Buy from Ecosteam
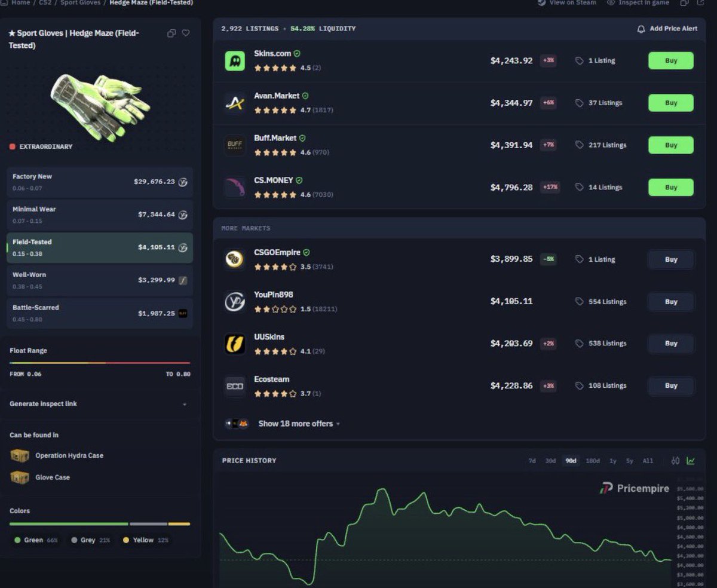This screenshot has width=717, height=588. pos(671,386)
